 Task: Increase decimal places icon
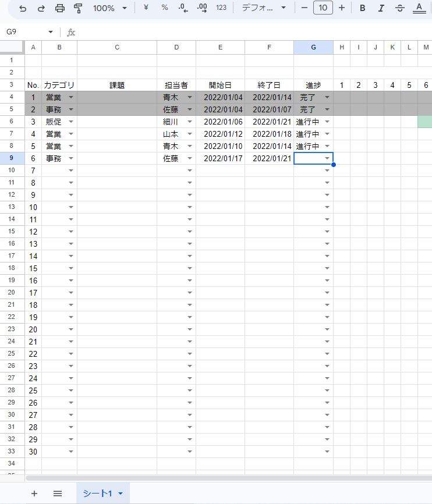click(x=202, y=8)
